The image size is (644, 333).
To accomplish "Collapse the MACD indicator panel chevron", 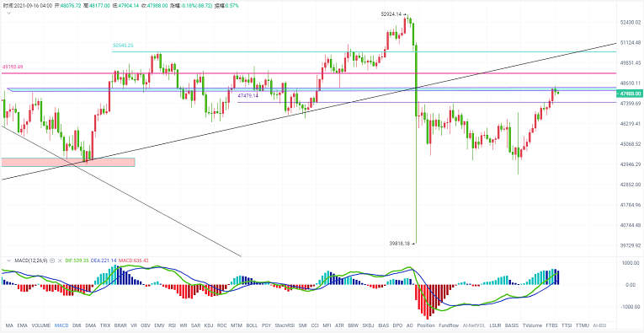I will click(9, 260).
